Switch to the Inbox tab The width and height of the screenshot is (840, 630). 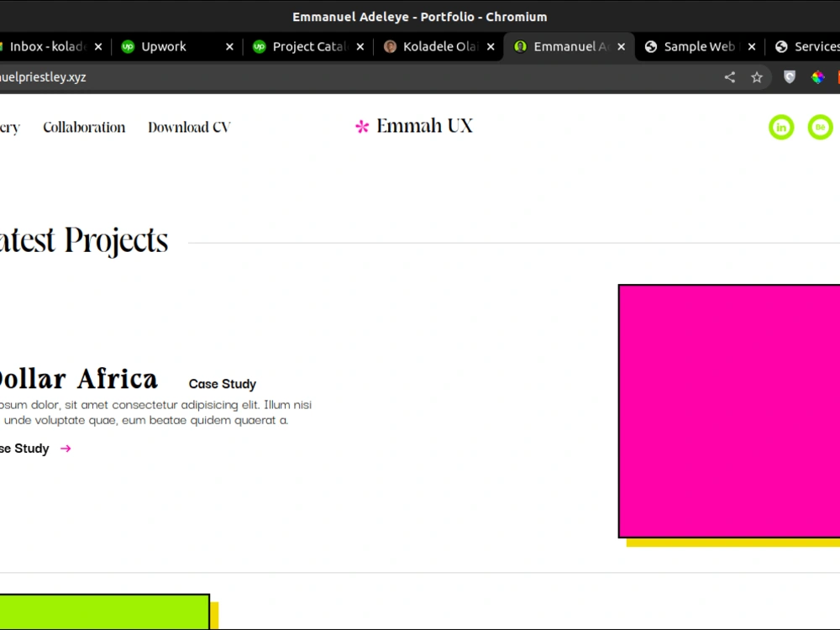(47, 46)
